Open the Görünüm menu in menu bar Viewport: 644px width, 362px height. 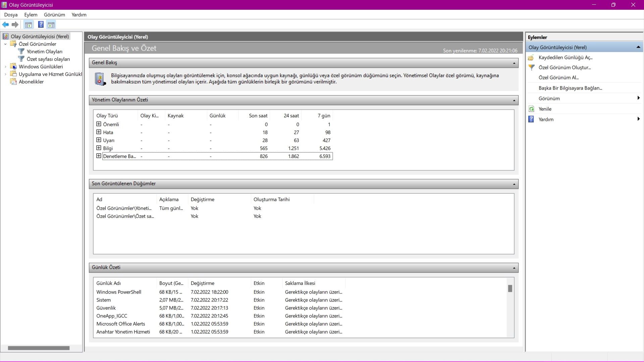[x=54, y=15]
